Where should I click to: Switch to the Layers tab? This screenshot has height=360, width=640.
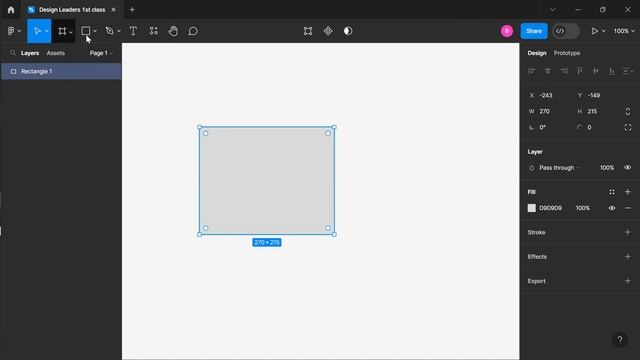coord(30,53)
